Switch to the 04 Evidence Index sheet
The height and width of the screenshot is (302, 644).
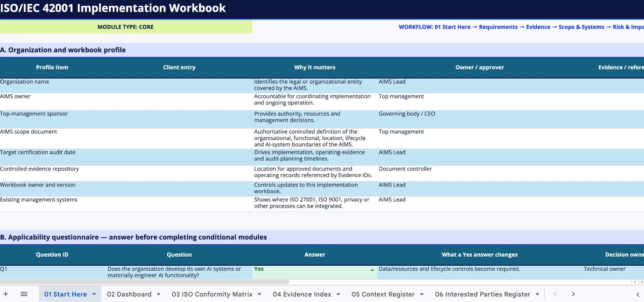click(x=302, y=294)
